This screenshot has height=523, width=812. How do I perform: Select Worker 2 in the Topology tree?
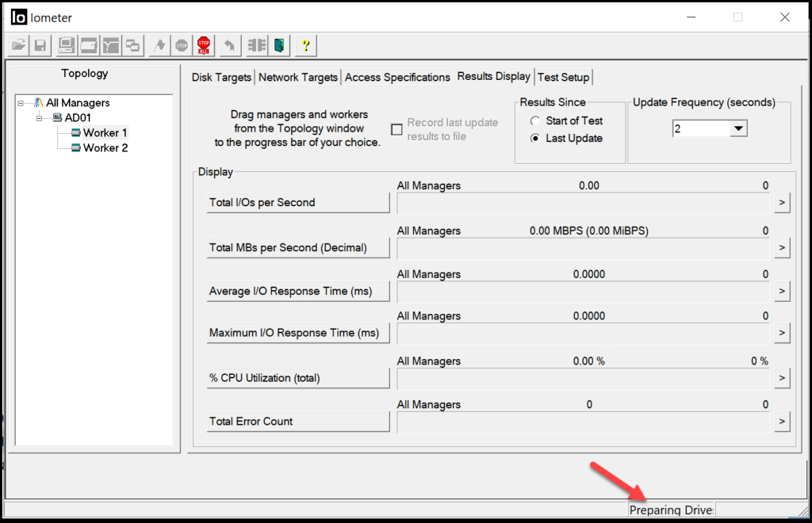(105, 148)
